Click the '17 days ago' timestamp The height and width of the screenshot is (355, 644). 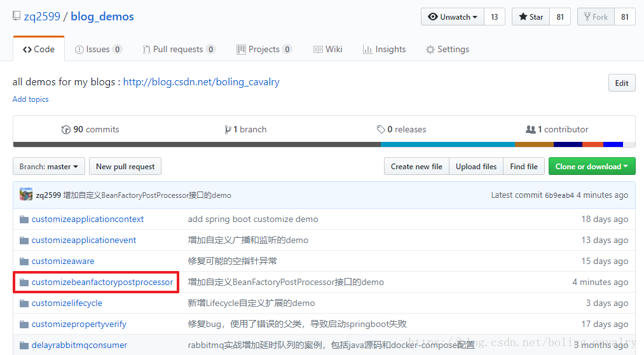(x=605, y=324)
